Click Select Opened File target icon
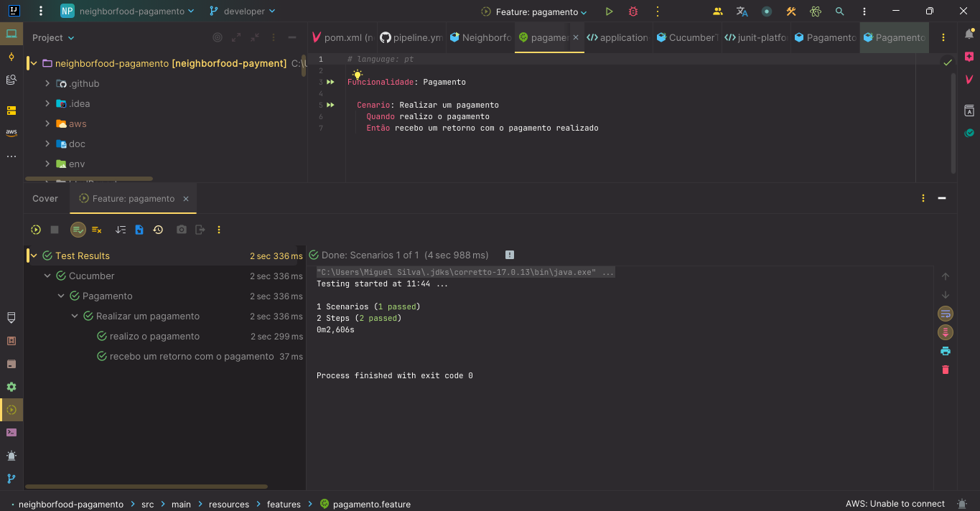980x511 pixels. (218, 37)
